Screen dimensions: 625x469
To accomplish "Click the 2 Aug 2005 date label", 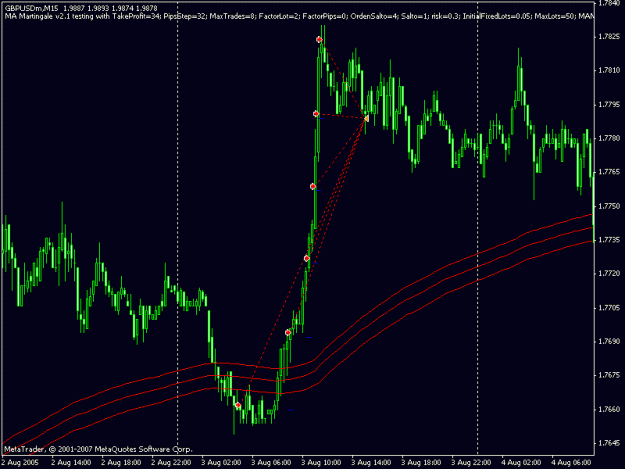I will tap(20, 463).
